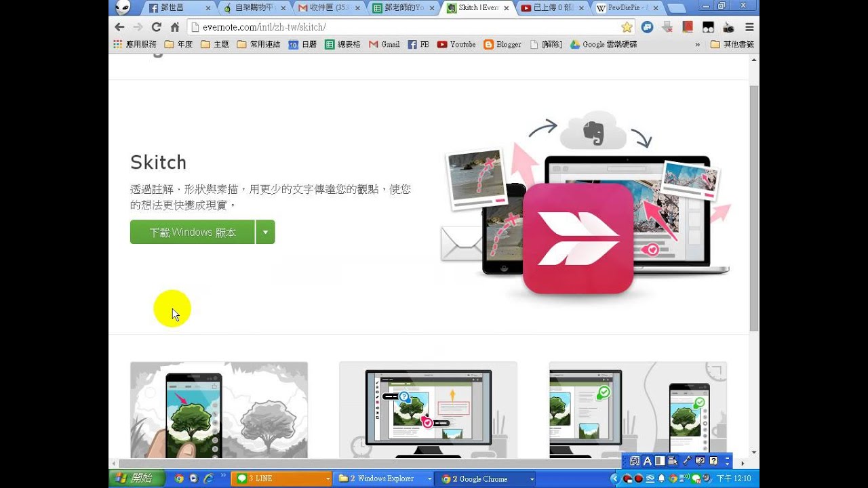Expand the LINE taskbar group arrow
Screen dimensions: 868x488
[x=328, y=479]
